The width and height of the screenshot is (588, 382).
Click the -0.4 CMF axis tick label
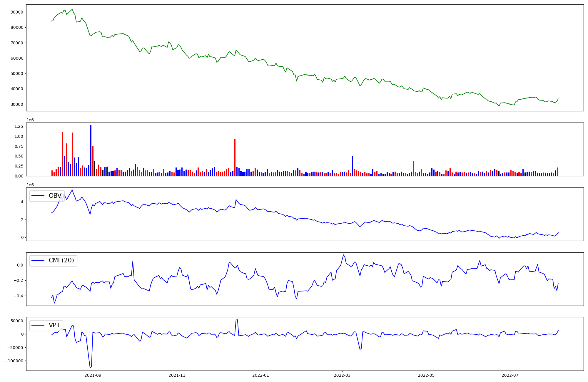click(x=19, y=296)
